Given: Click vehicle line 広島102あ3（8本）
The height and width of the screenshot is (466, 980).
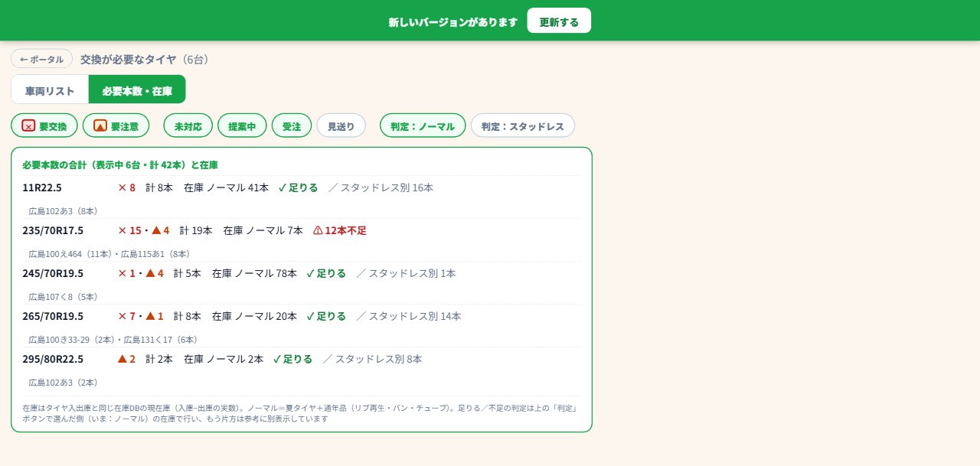Looking at the screenshot, I should coord(63,211).
